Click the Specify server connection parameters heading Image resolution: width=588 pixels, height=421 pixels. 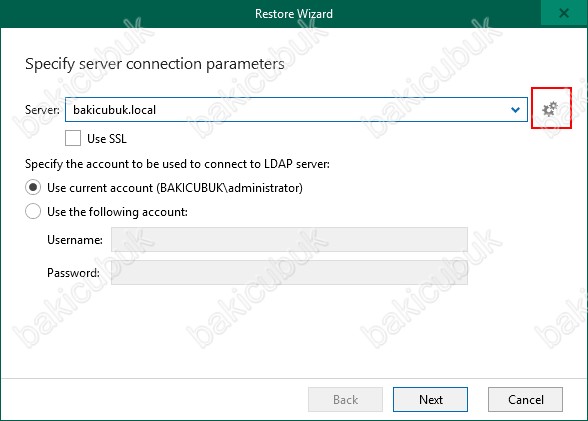point(154,64)
